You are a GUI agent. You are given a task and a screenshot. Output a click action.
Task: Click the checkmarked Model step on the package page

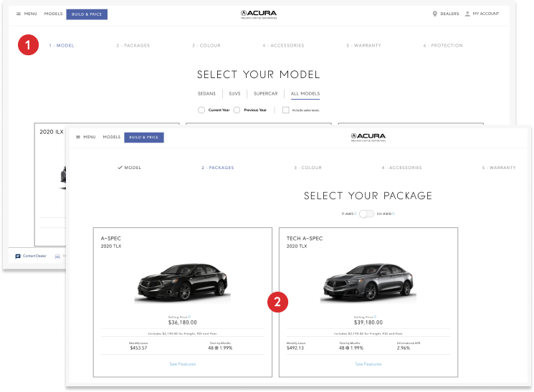tap(130, 168)
